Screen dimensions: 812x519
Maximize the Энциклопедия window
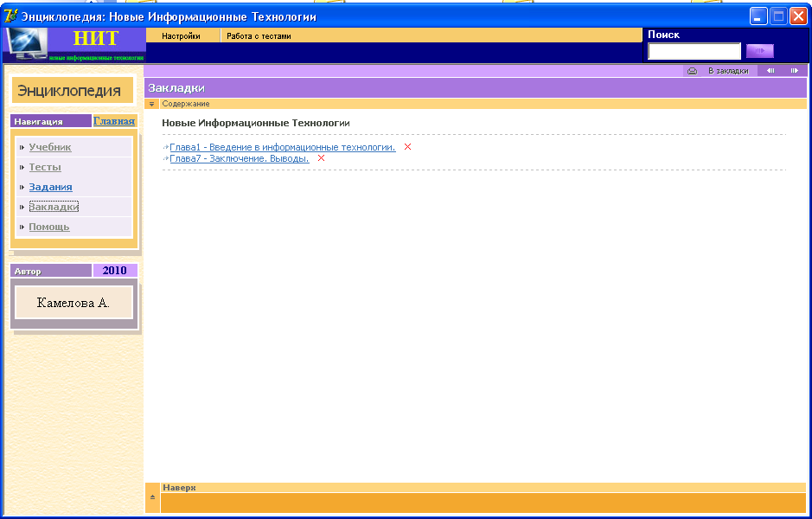(x=778, y=16)
